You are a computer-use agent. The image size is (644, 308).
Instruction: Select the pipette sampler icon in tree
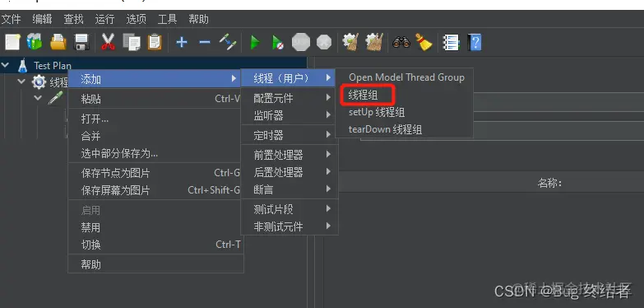(55, 98)
